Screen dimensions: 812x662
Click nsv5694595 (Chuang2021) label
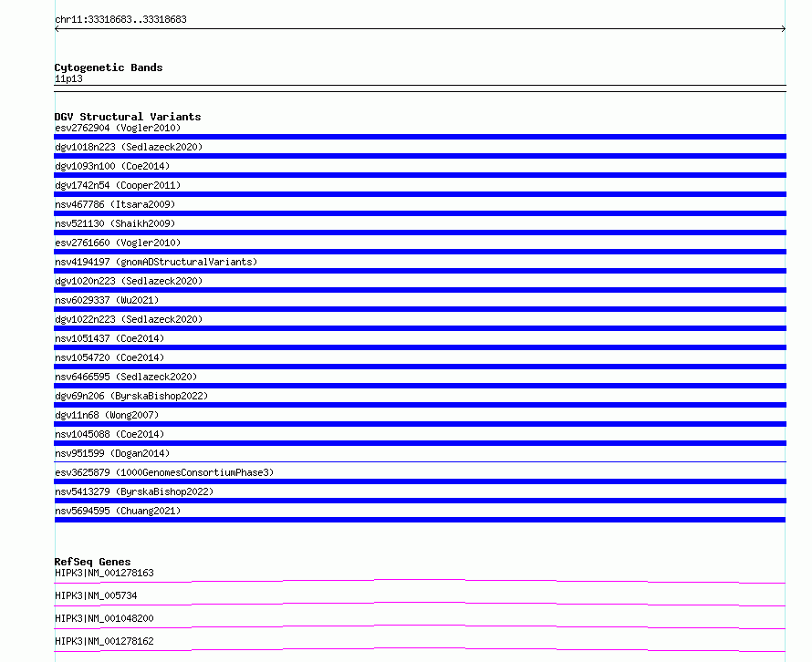pyautogui.click(x=118, y=511)
